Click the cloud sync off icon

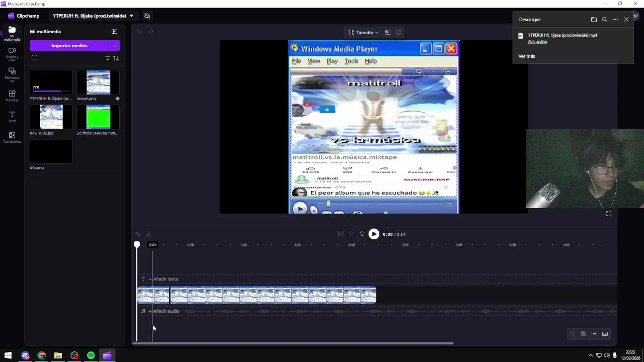(147, 16)
